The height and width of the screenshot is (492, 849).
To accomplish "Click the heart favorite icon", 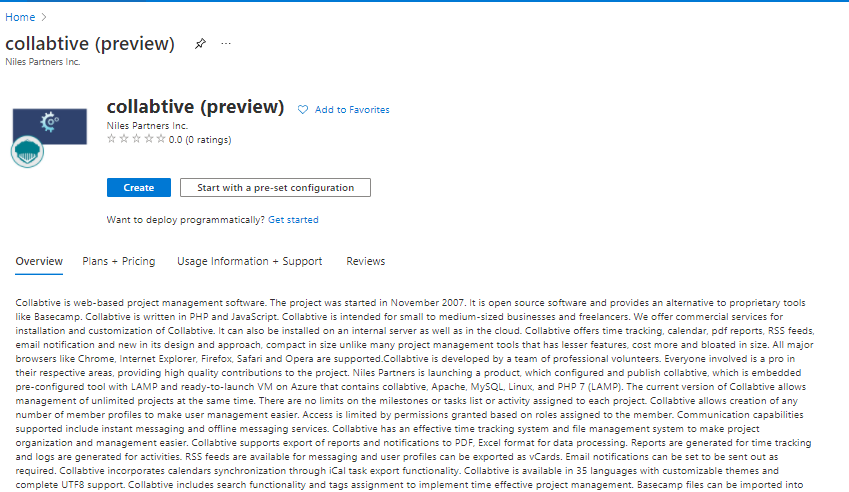I will coord(303,110).
